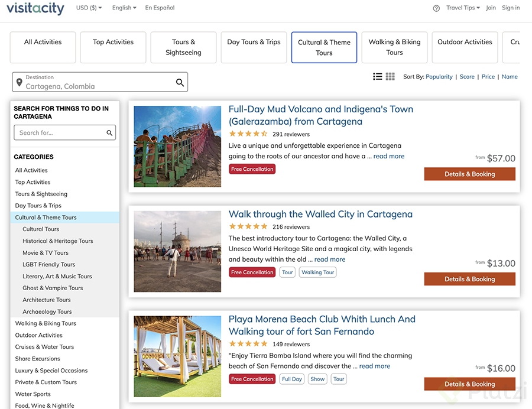Image resolution: width=532 pixels, height=409 pixels.
Task: Click the visitacity logo
Action: coord(35,8)
